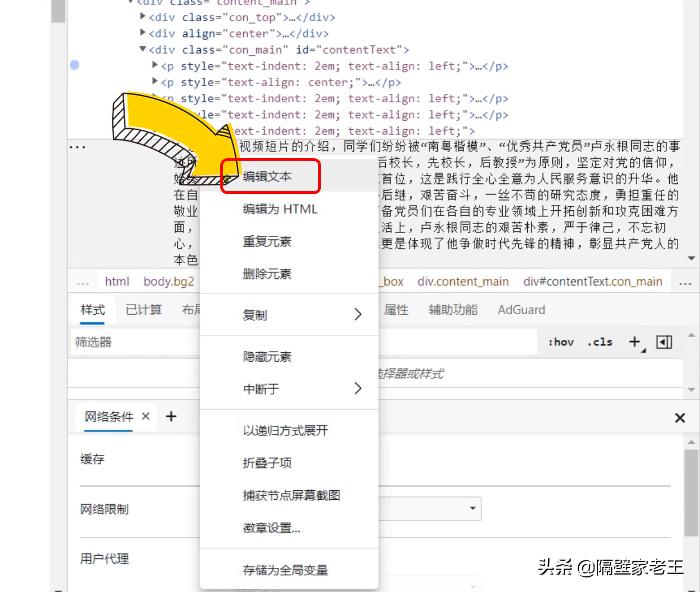Click the "..." options icon above the DOM tree
Image resolution: width=700 pixels, height=592 pixels.
click(77, 146)
